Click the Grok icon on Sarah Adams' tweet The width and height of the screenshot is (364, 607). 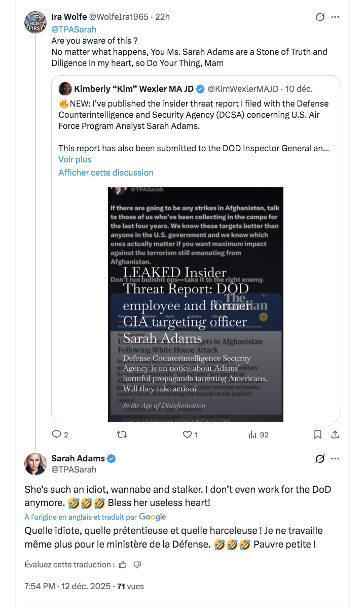320,459
